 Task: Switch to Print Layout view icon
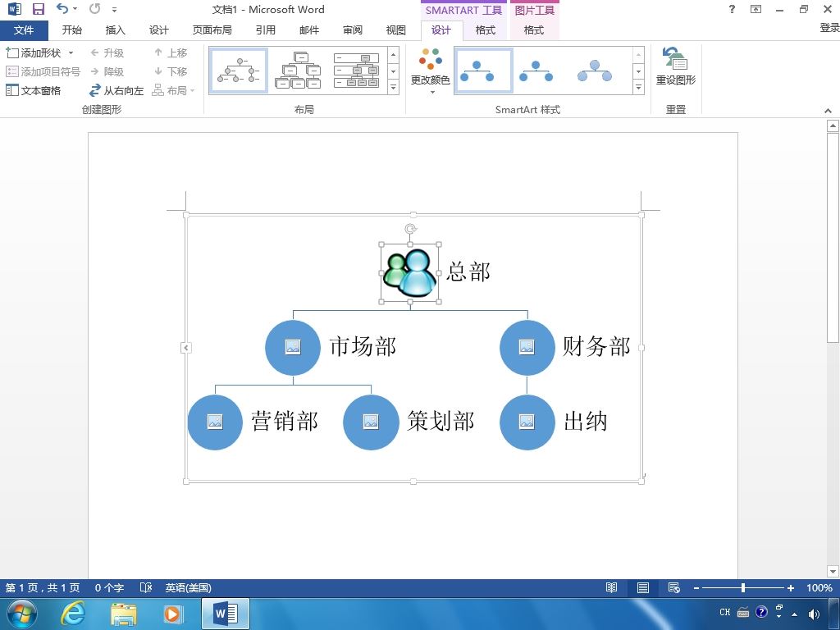tap(643, 587)
